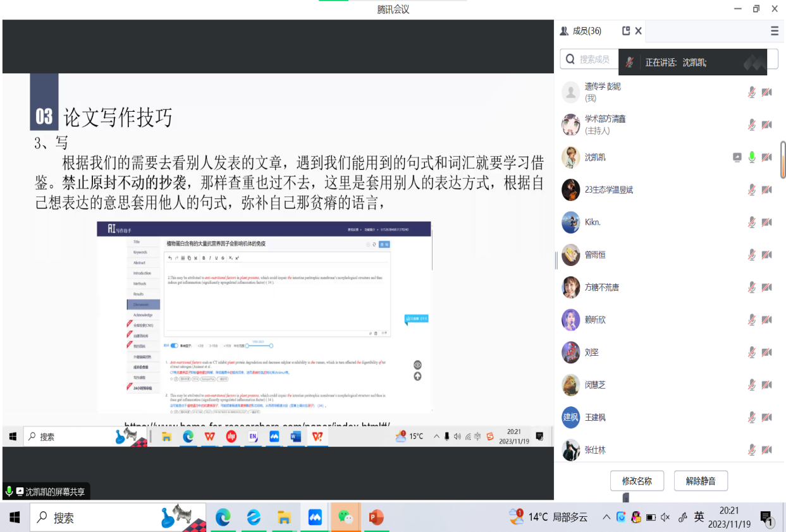Click camera-off icon of 沈凯凯

pos(766,157)
